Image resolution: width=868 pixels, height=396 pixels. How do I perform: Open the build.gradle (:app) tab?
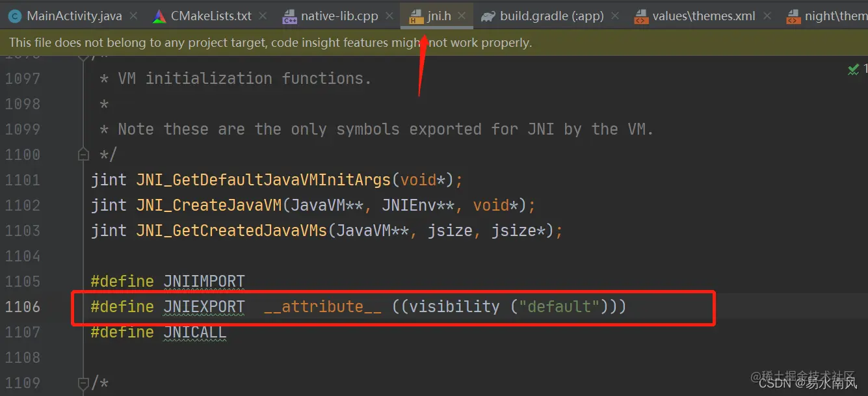552,16
